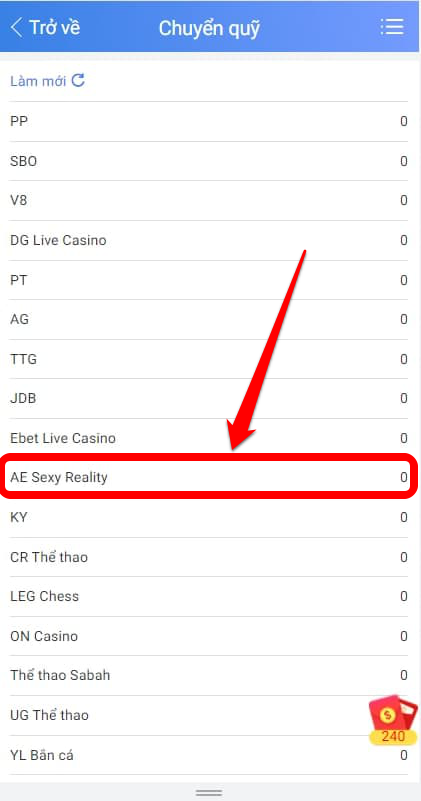The width and height of the screenshot is (421, 801).
Task: Select the ON Casino entry
Action: point(209,637)
